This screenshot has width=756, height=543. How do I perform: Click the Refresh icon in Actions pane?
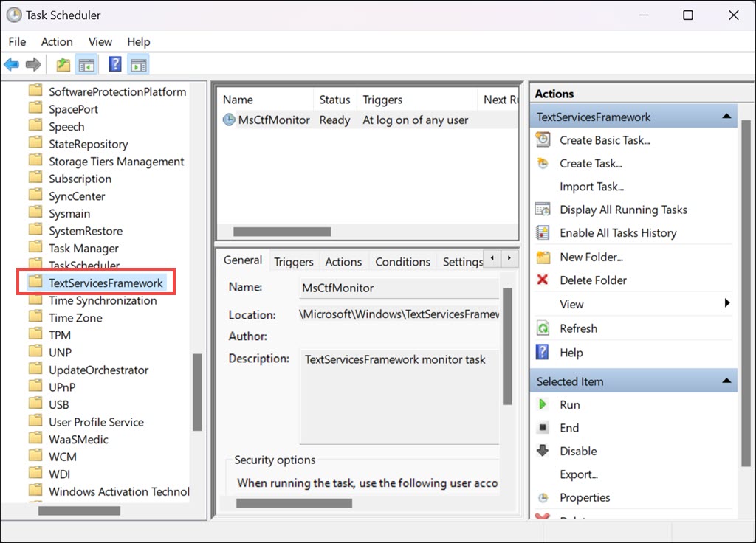coord(542,328)
